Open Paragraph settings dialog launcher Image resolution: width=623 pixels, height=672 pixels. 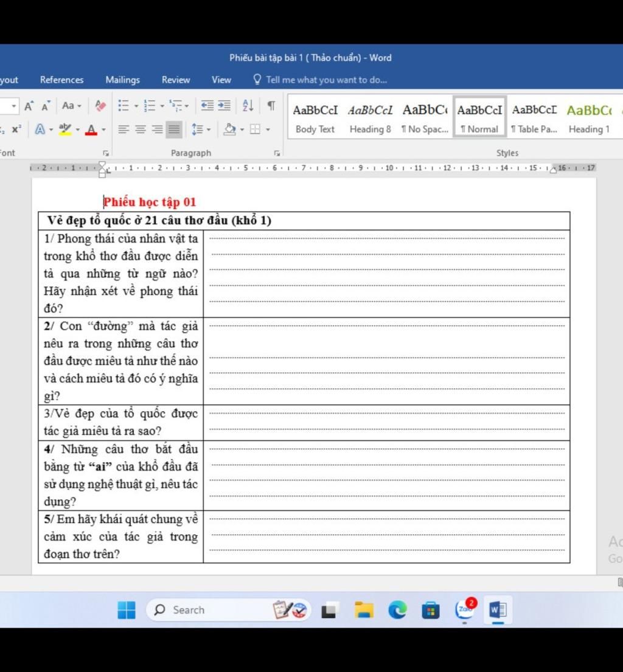click(277, 153)
